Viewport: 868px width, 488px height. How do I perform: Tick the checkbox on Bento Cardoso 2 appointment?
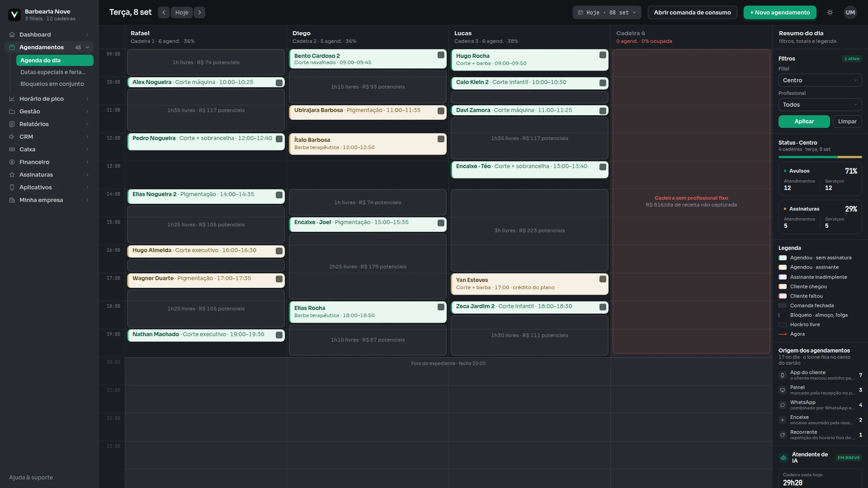point(441,55)
